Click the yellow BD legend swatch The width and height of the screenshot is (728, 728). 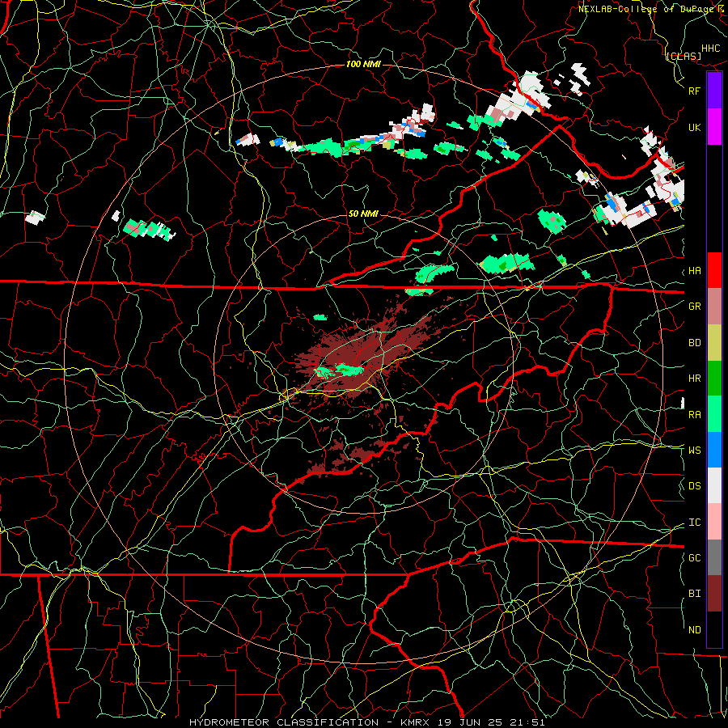(x=714, y=343)
